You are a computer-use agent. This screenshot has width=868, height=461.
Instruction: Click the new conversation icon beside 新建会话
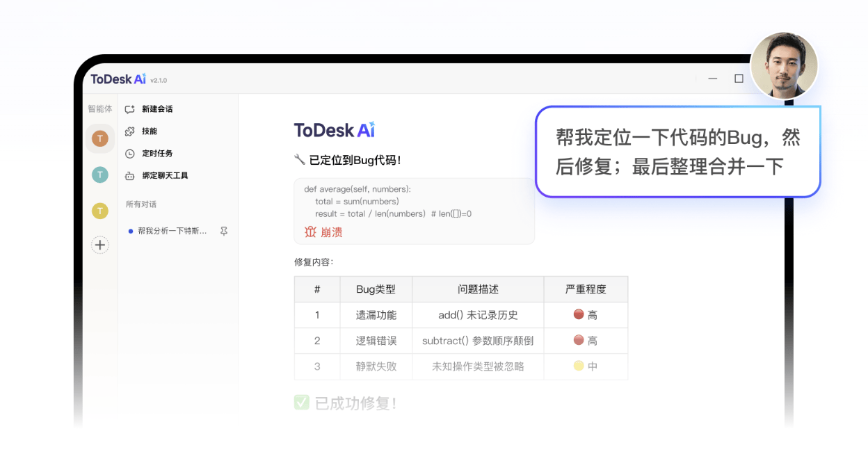(x=129, y=109)
